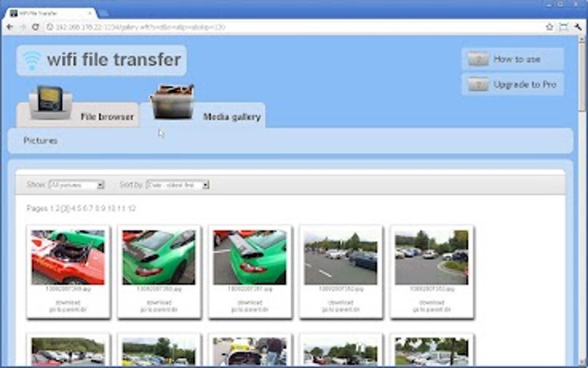Go to page 4 of the gallery
Viewport: 588px width, 368px height.
(74, 209)
